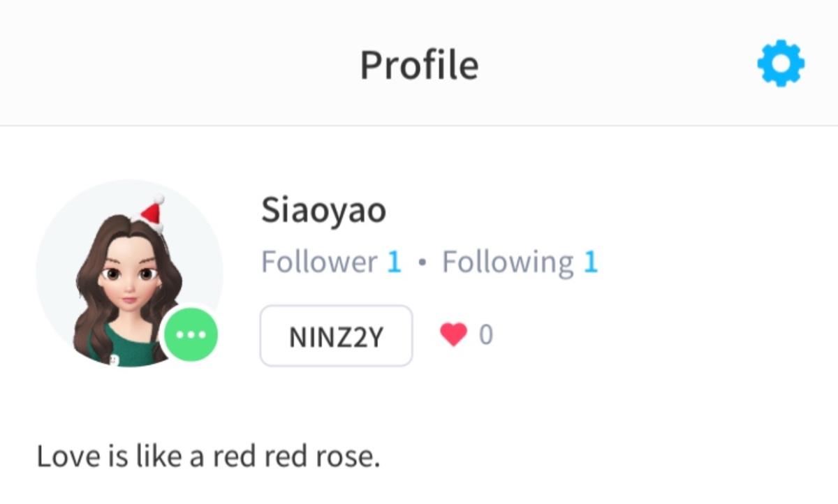Image resolution: width=838 pixels, height=504 pixels.
Task: Click the blue follower count number
Action: click(395, 262)
